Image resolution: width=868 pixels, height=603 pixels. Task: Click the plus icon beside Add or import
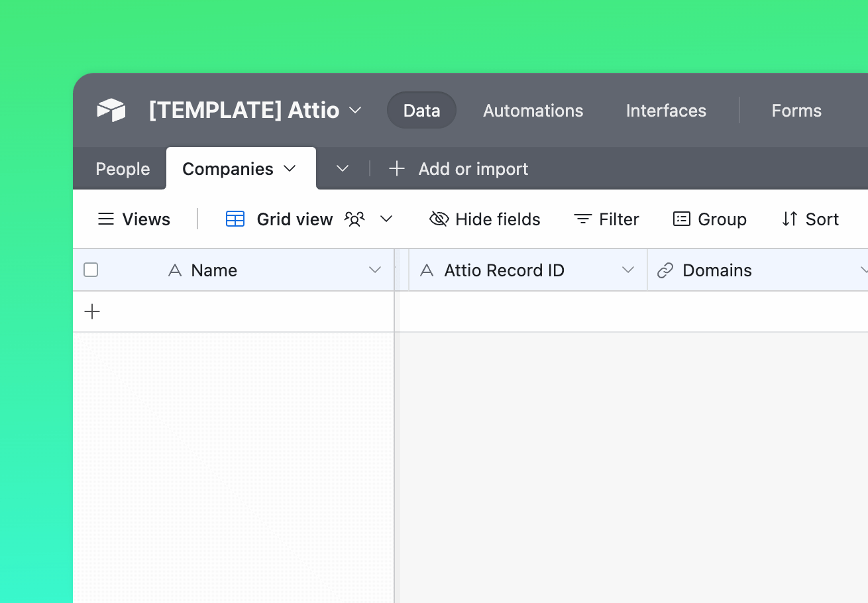point(396,169)
